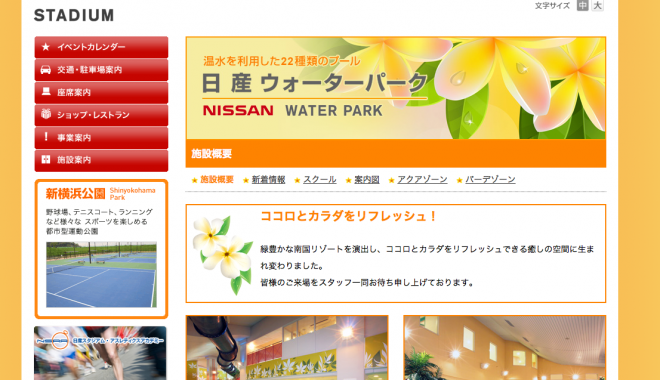Image resolution: width=660 pixels, height=380 pixels.
Task: Set text size to 中
Action: pyautogui.click(x=583, y=5)
